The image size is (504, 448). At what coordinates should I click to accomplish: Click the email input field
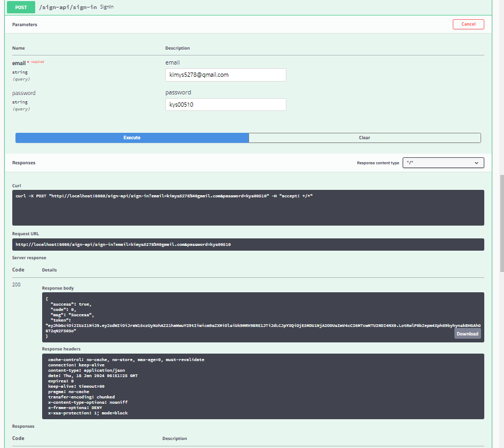(x=226, y=75)
